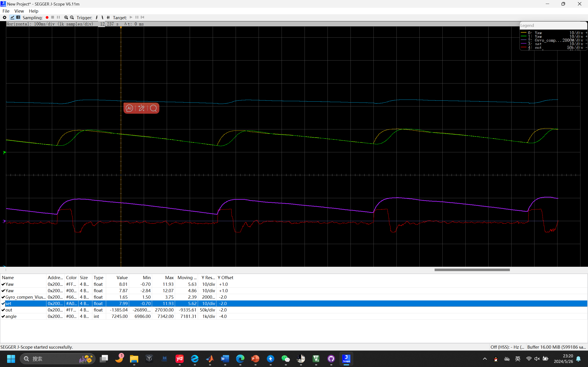Toggle the graph view icon
The width and height of the screenshot is (588, 367).
[x=12, y=17]
